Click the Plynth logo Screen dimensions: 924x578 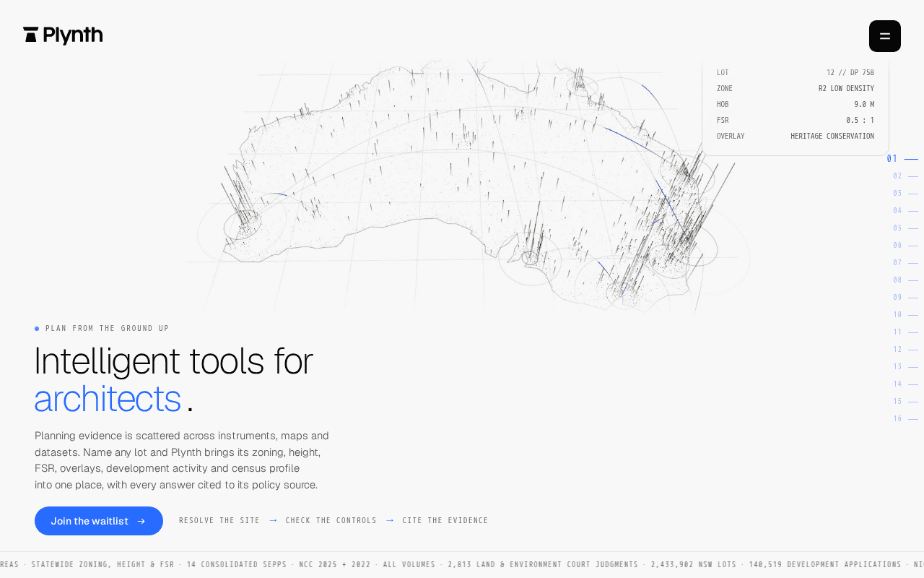[63, 35]
